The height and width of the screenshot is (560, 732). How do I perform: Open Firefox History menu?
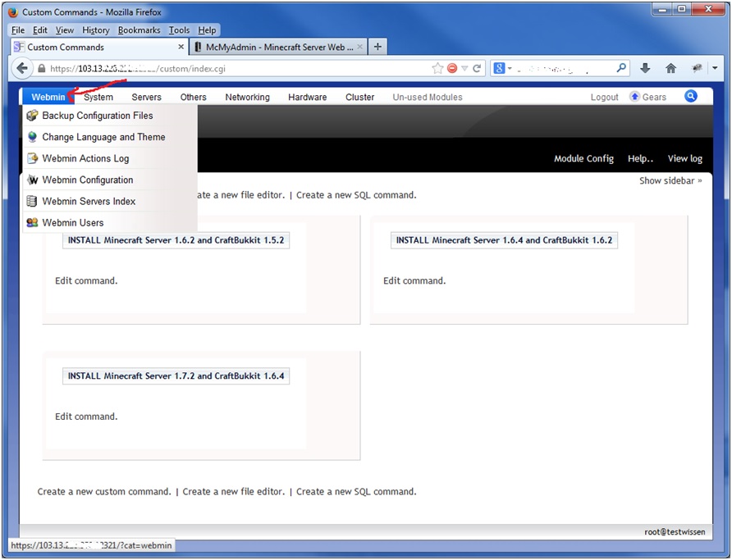coord(96,30)
